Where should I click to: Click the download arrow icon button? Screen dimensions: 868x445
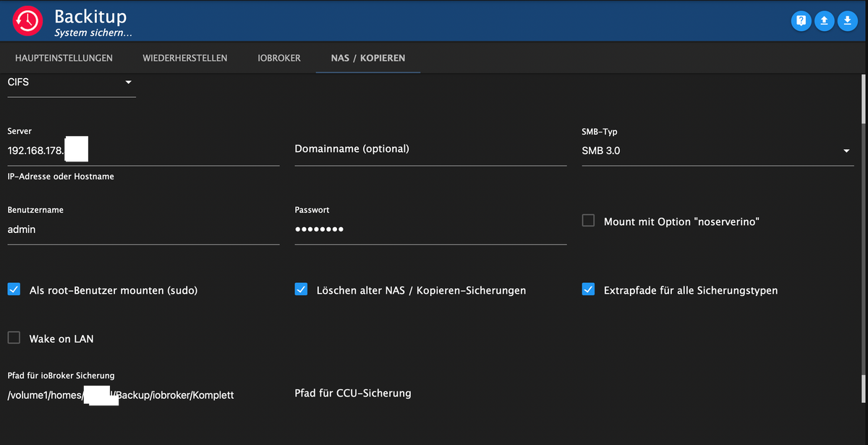(847, 21)
